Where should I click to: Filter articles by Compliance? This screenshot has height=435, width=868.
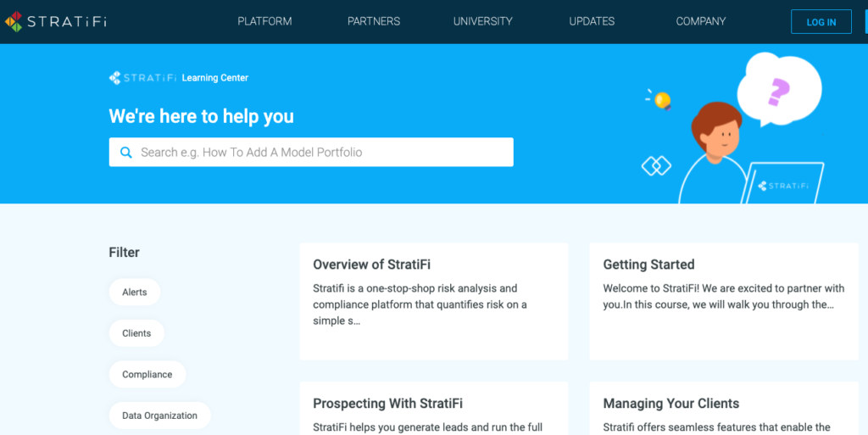[x=147, y=375]
